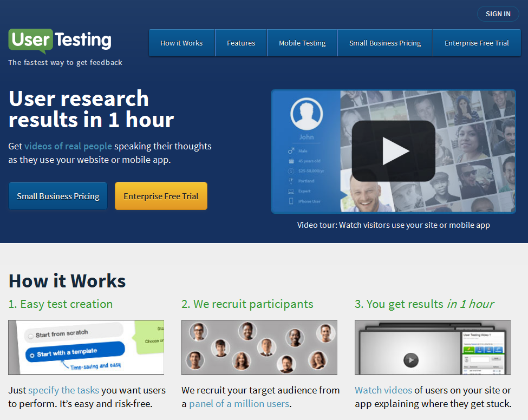Click the '$25-50,000/yr' income icon

(291, 171)
